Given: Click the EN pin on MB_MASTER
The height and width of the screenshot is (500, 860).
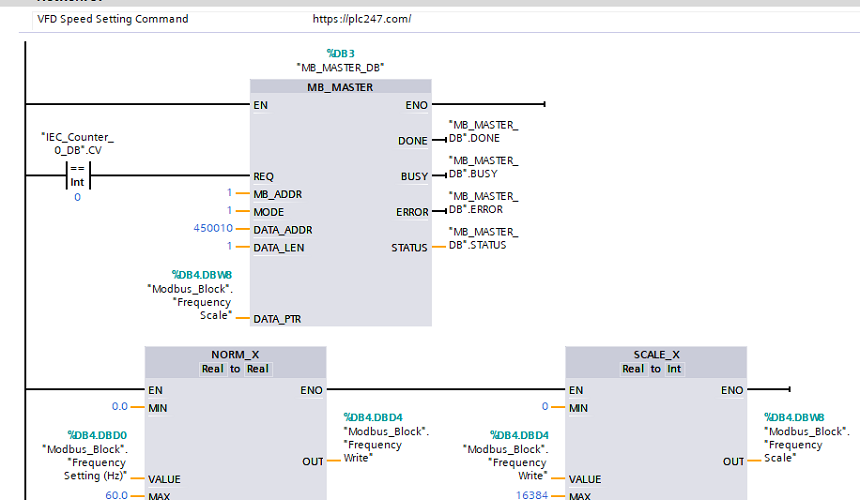Looking at the screenshot, I should point(261,105).
